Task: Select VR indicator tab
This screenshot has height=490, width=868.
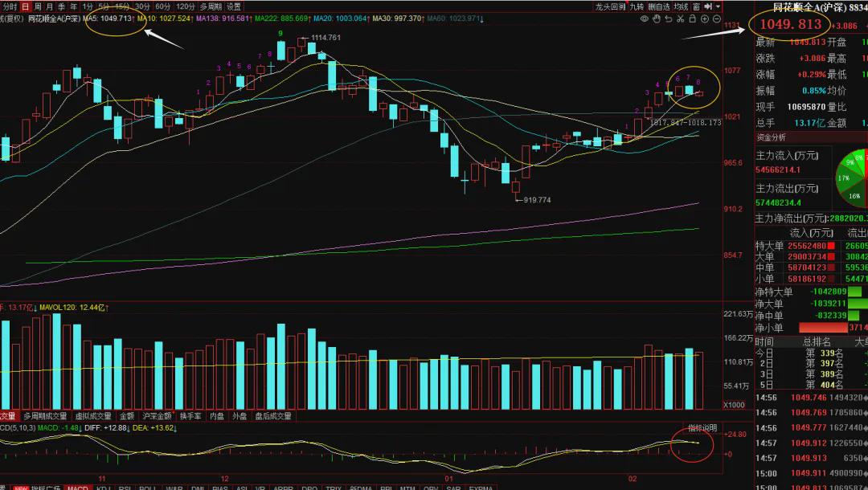Action: [260, 488]
